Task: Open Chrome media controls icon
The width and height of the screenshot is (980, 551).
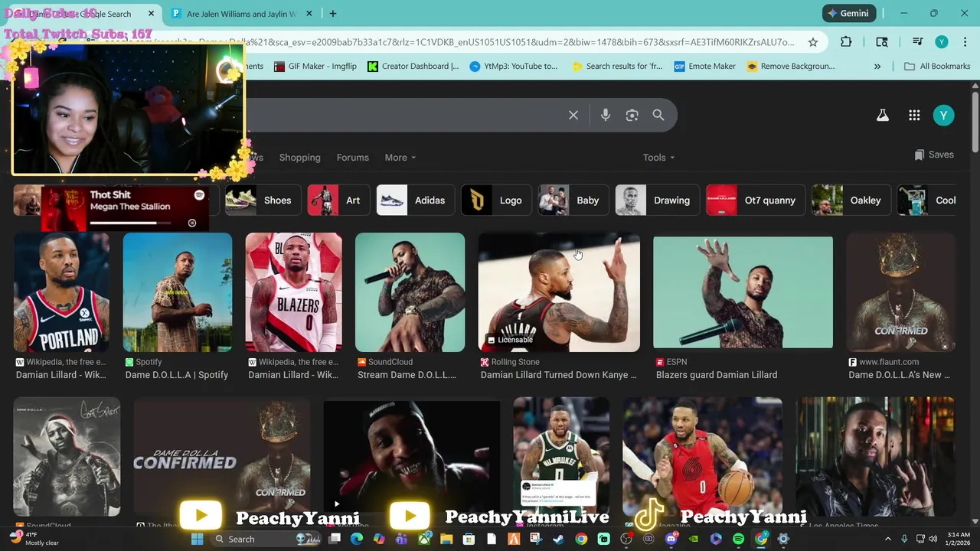Action: coord(917,42)
